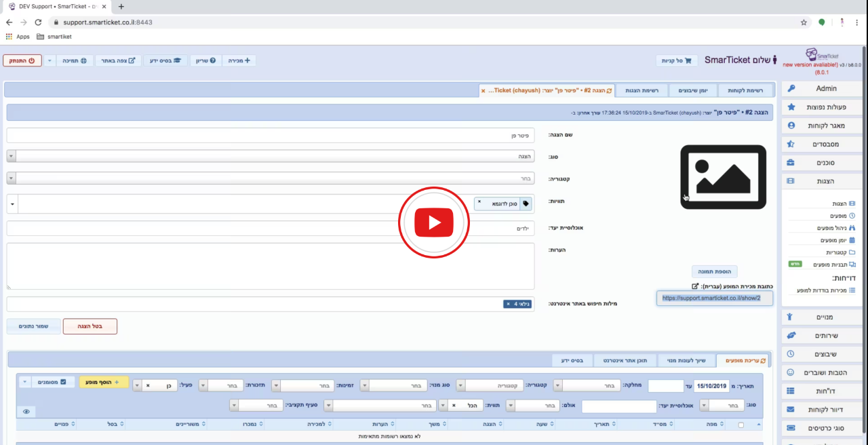Click the שם הצגה input field

click(271, 135)
